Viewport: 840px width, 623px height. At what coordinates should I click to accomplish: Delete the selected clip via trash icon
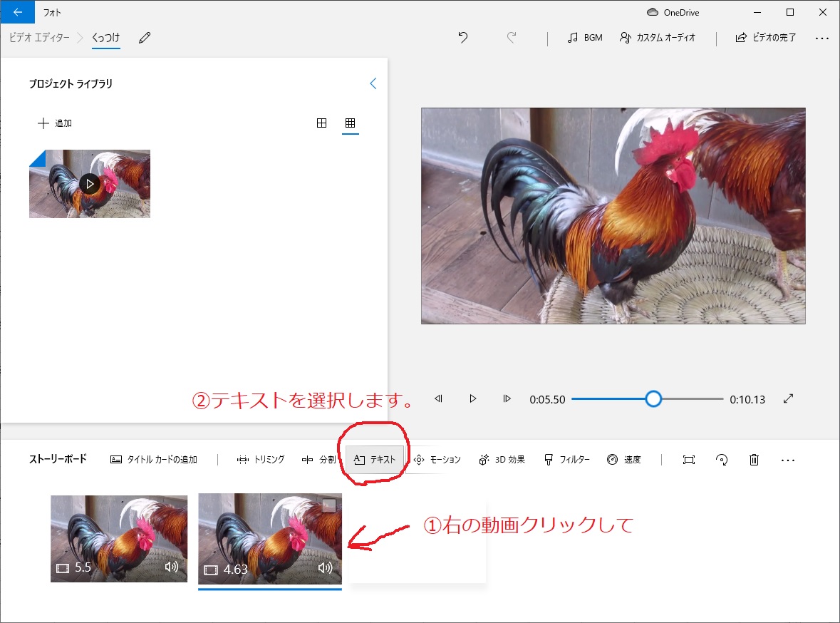[754, 460]
